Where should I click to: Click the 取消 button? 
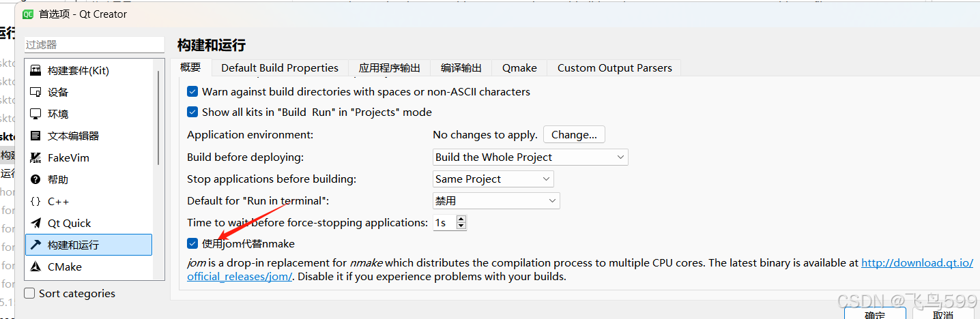[x=942, y=314]
